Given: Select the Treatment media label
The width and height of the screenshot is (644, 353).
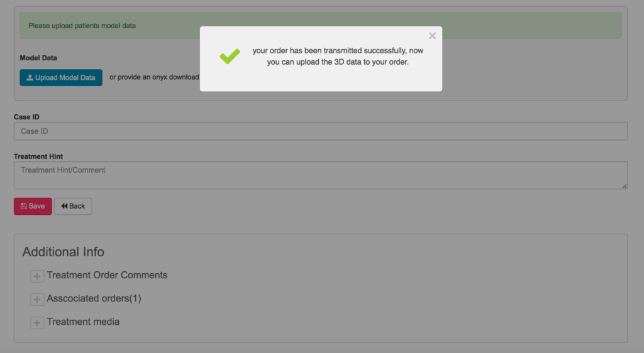Looking at the screenshot, I should [83, 322].
